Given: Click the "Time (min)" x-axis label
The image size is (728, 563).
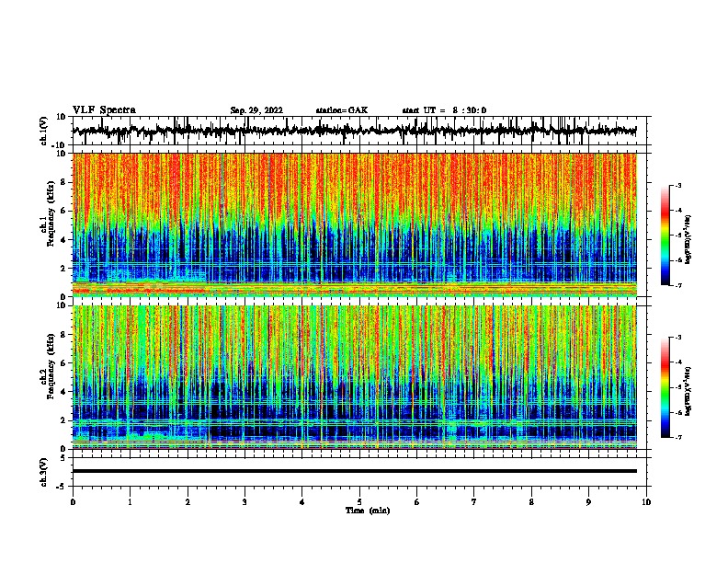Looking at the screenshot, I should [368, 511].
